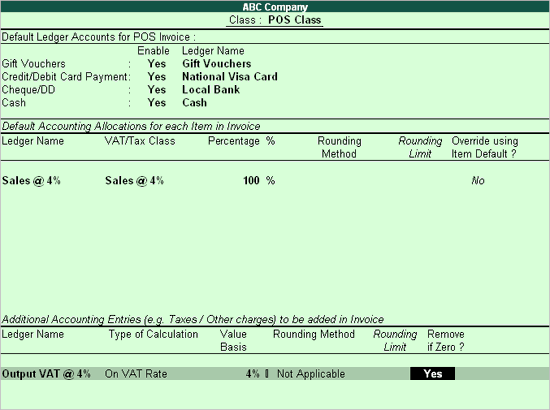Click the ABC Company title bar
Image resolution: width=550 pixels, height=410 pixels.
(275, 6)
